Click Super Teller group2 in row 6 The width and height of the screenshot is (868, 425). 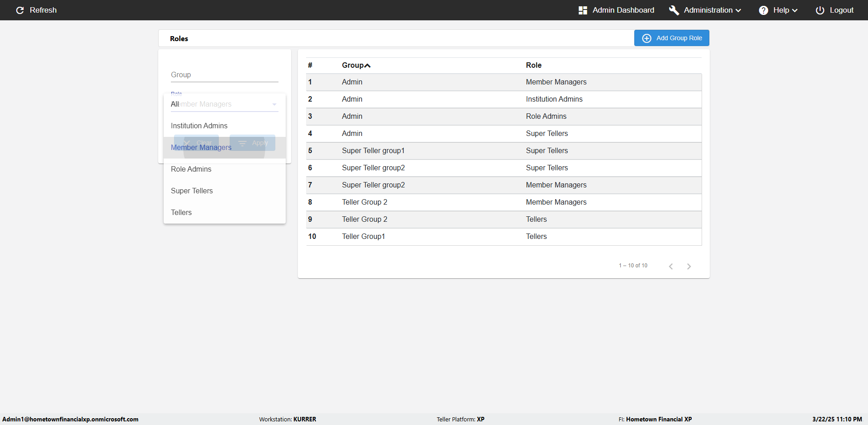(x=373, y=168)
